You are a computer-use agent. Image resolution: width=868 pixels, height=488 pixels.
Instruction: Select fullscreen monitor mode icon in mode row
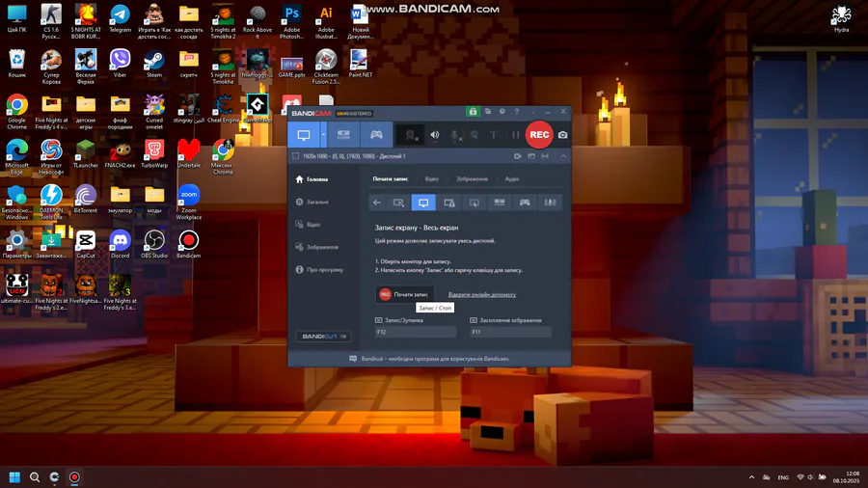423,203
